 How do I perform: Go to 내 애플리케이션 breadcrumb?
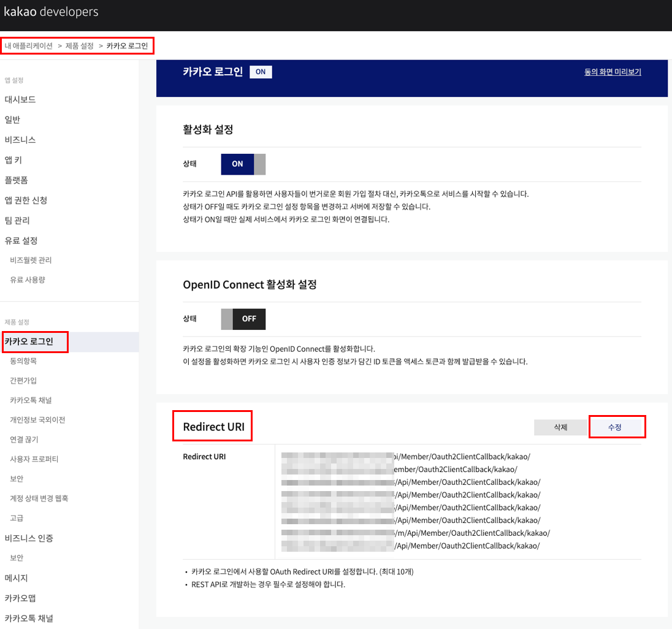tap(29, 46)
